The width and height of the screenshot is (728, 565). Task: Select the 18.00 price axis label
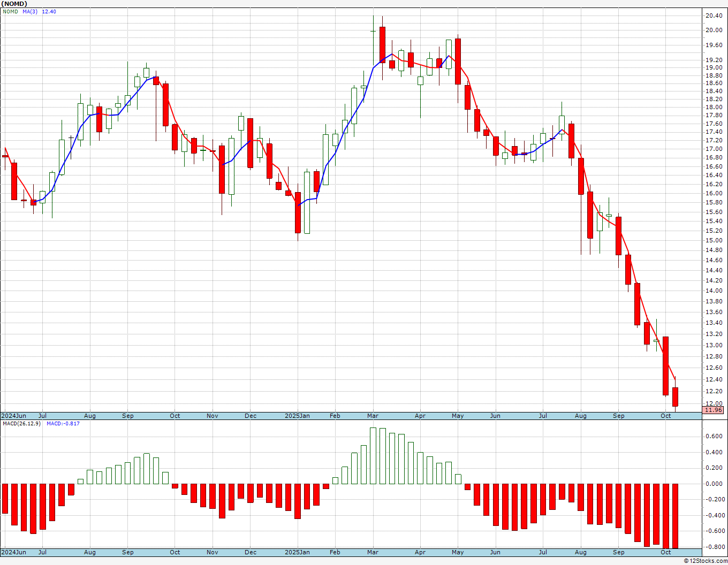(x=714, y=107)
